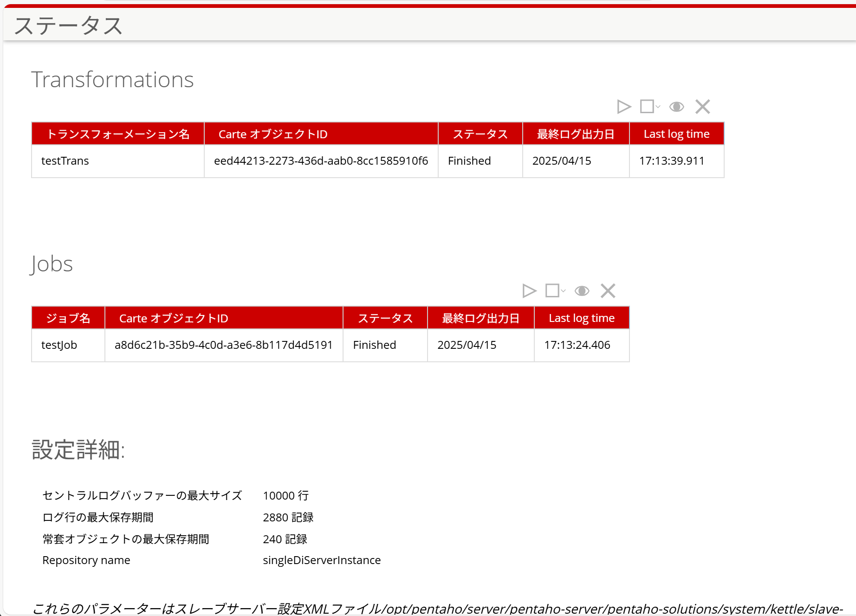856x616 pixels.
Task: Stop the selected job with square icon
Action: tap(552, 290)
